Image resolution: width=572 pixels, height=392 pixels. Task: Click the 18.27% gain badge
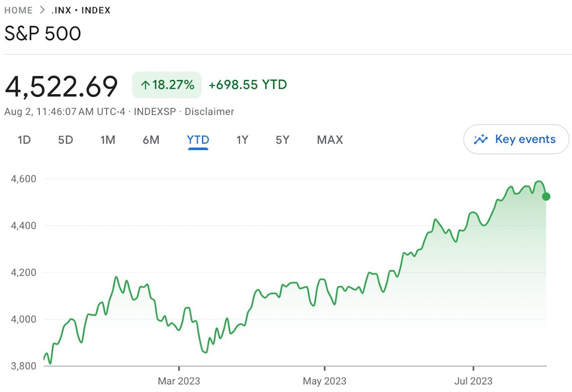pyautogui.click(x=167, y=85)
